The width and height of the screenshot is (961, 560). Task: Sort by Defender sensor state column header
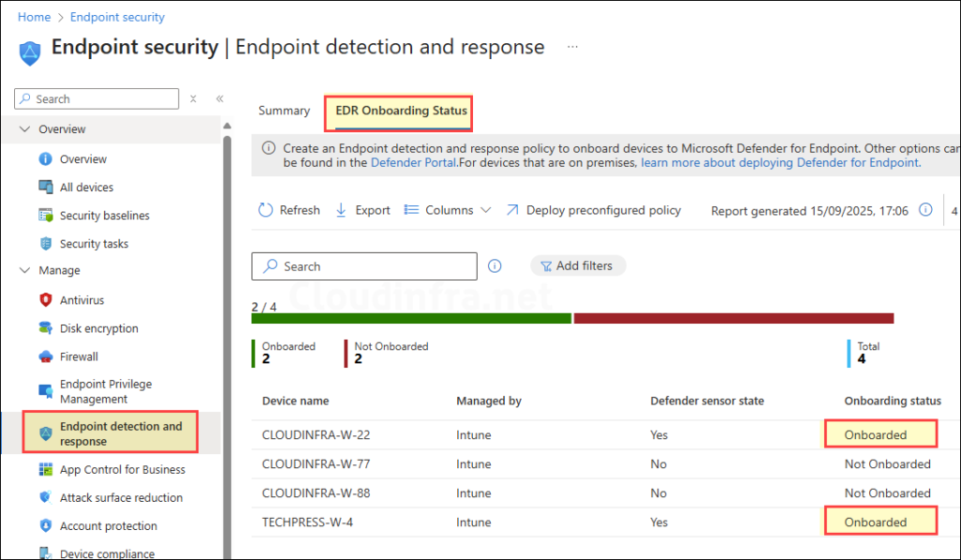707,401
